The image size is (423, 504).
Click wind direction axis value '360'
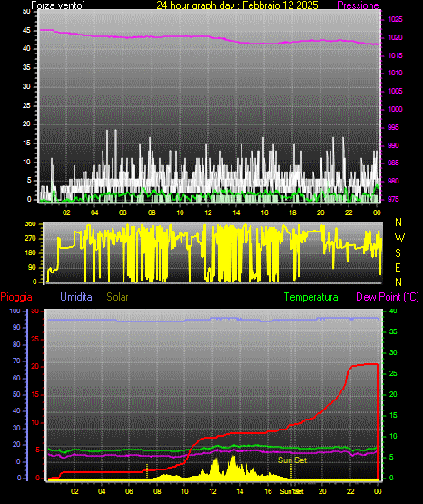(x=30, y=224)
